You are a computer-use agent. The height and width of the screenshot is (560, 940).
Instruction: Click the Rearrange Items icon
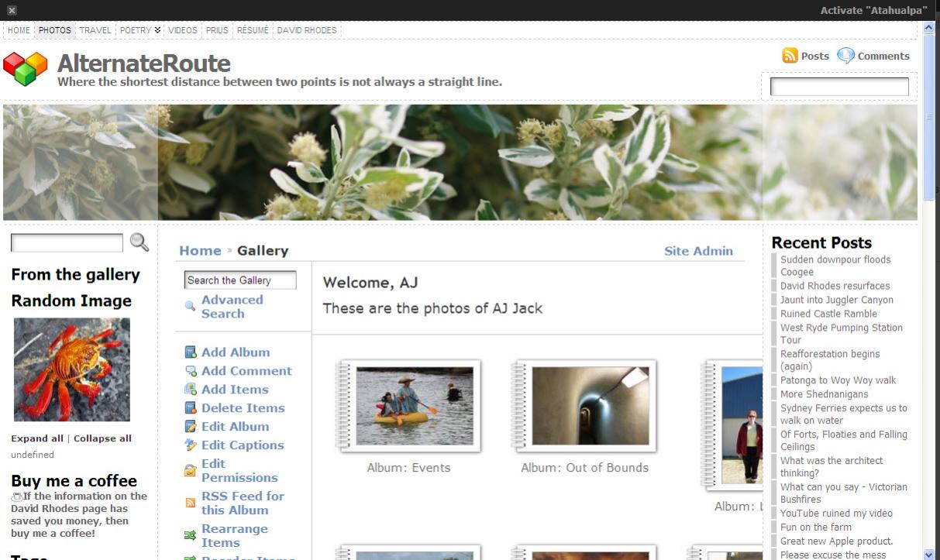tap(190, 535)
